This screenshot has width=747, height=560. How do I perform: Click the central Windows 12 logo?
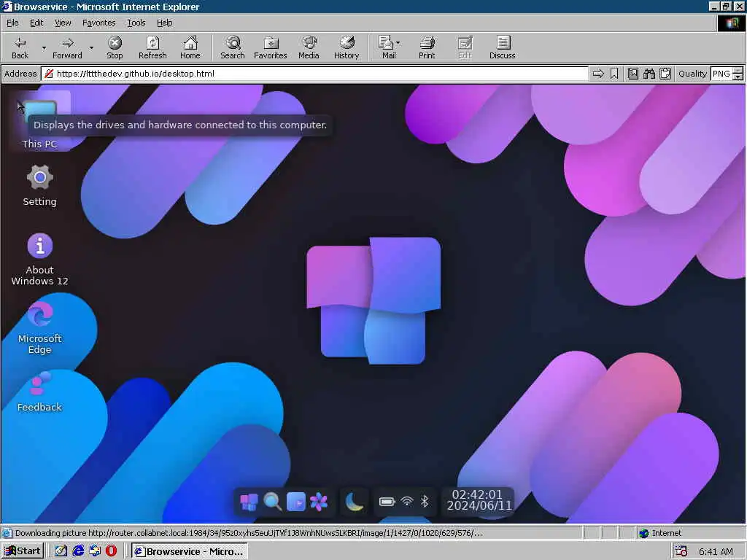(x=373, y=300)
